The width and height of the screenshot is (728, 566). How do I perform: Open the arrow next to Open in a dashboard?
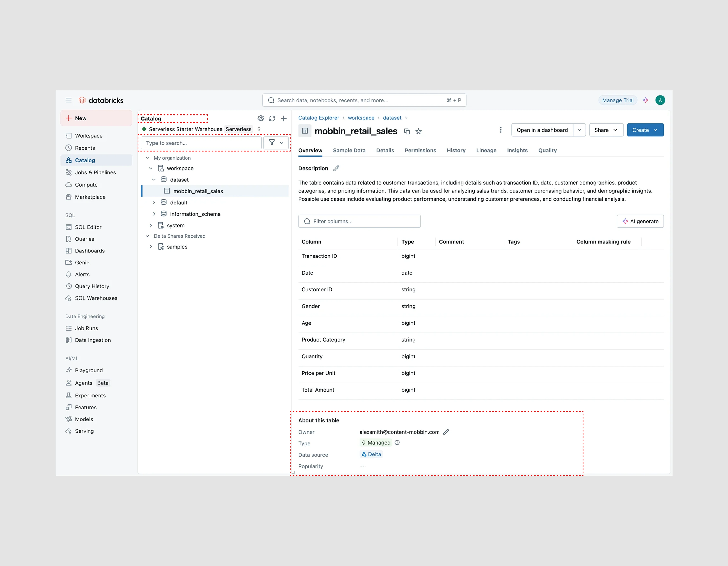(x=579, y=130)
